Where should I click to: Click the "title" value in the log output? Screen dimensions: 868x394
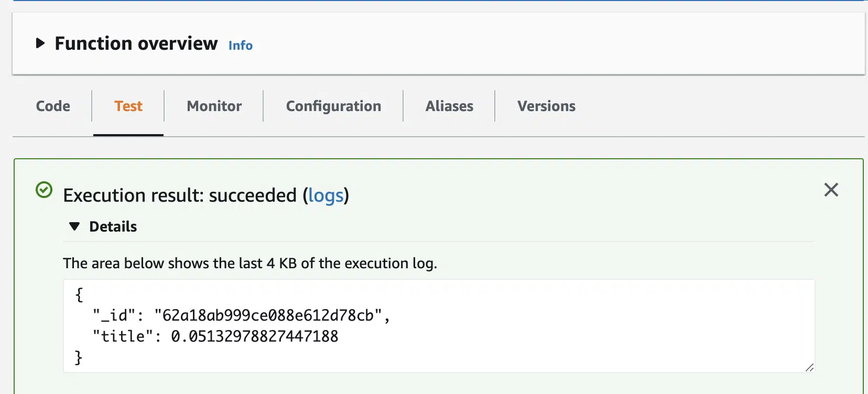point(255,336)
